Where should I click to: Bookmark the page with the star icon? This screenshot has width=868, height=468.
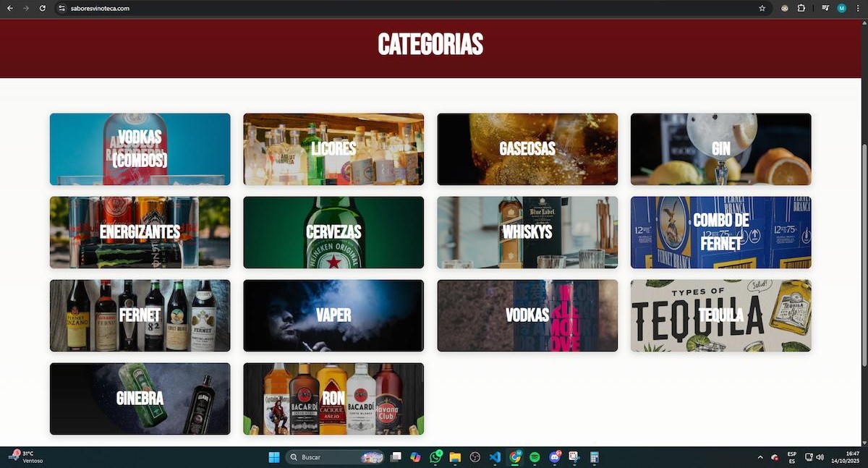pyautogui.click(x=763, y=8)
